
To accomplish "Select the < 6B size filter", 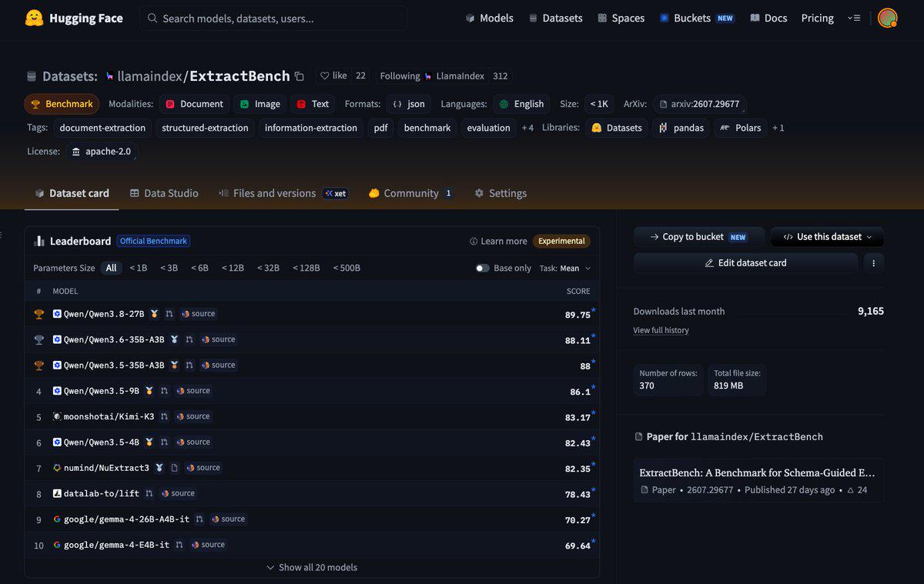I will click(x=199, y=268).
